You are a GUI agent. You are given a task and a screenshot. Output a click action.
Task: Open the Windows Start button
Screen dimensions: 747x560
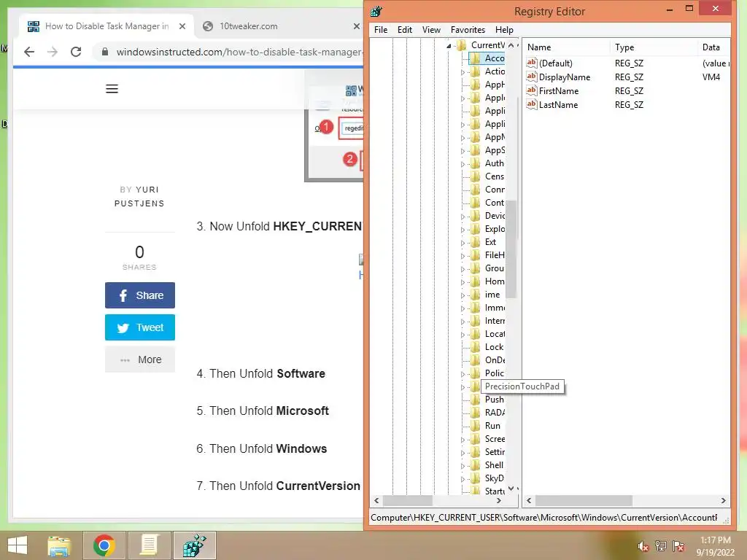(18, 545)
